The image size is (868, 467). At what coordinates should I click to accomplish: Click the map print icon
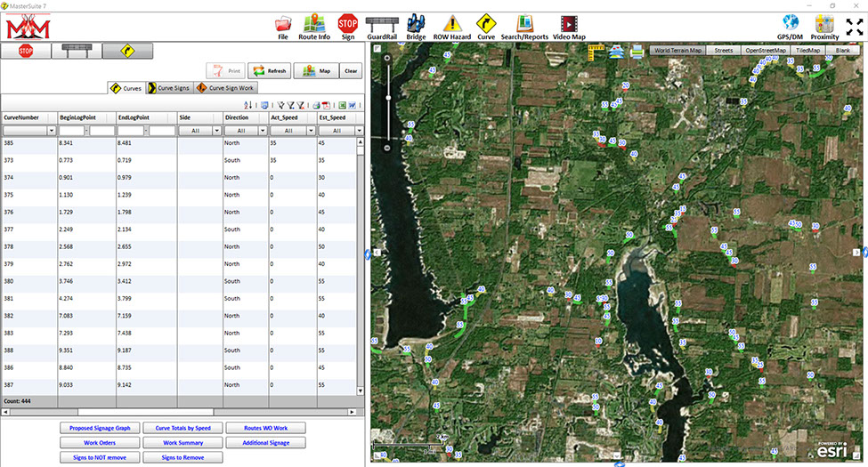click(x=637, y=52)
